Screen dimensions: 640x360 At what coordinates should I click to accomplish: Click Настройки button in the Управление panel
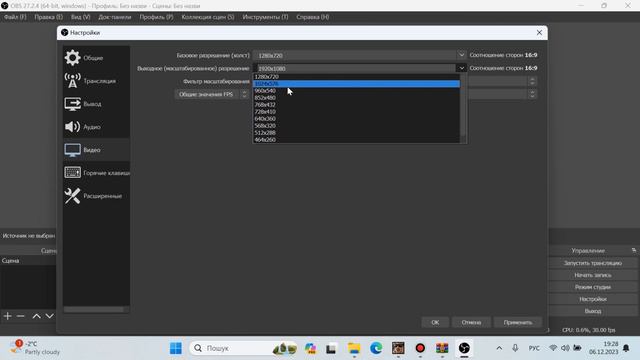593,299
